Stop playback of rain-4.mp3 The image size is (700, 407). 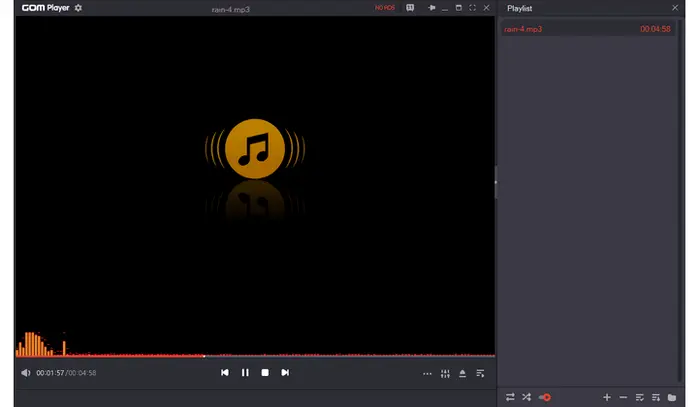click(265, 373)
